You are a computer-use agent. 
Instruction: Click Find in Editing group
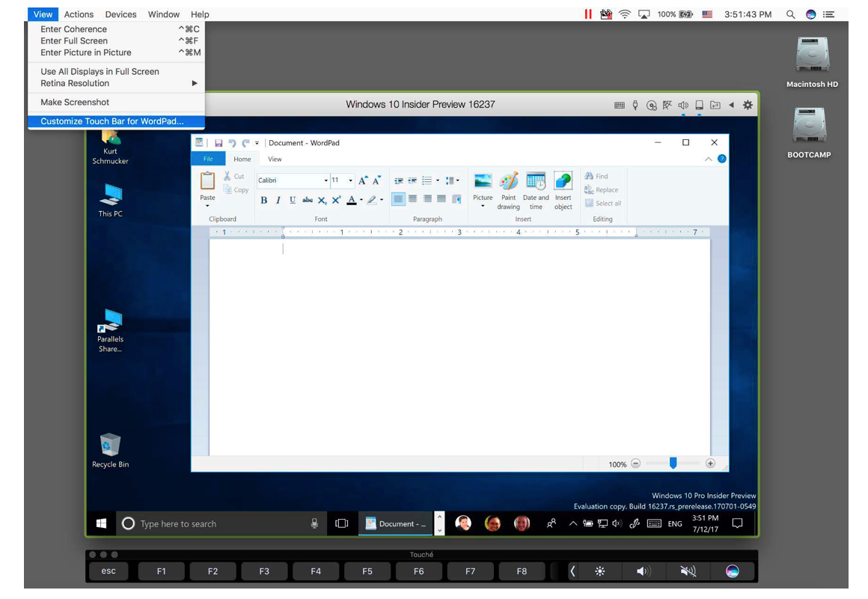596,176
